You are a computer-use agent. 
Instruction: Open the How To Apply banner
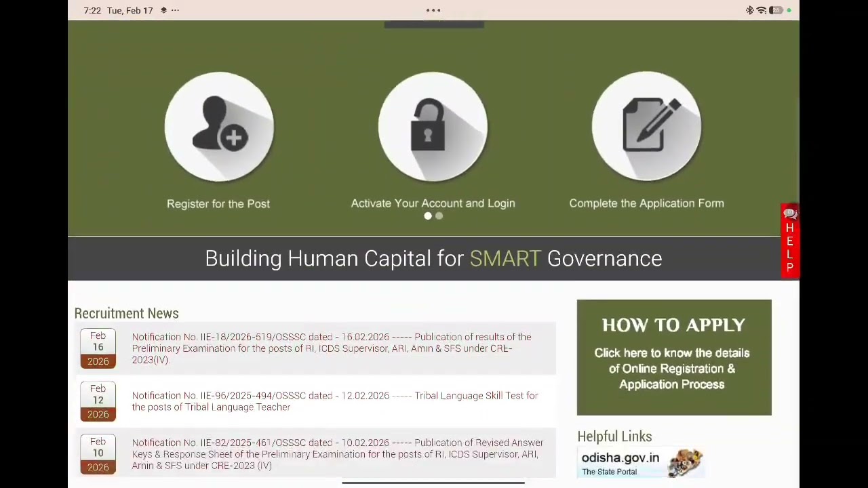click(674, 357)
